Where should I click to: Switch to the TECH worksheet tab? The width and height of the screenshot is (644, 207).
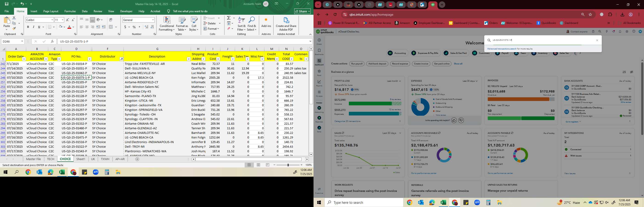click(50, 159)
